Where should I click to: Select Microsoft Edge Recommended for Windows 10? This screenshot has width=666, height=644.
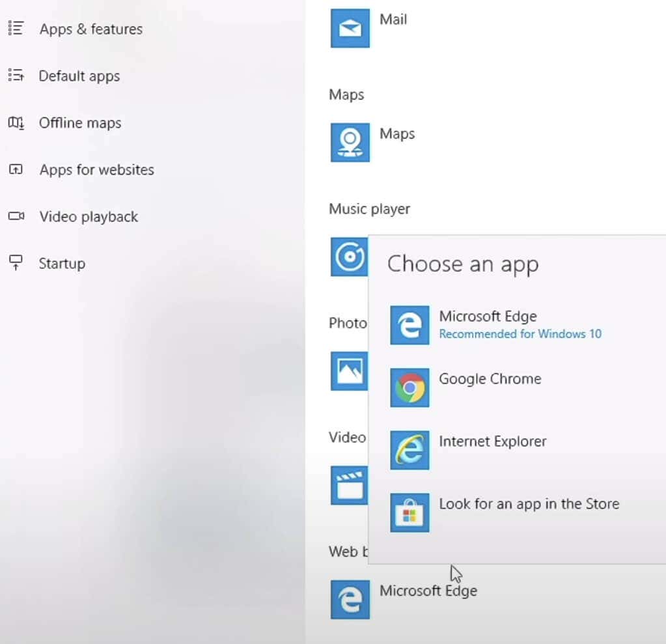click(x=520, y=325)
